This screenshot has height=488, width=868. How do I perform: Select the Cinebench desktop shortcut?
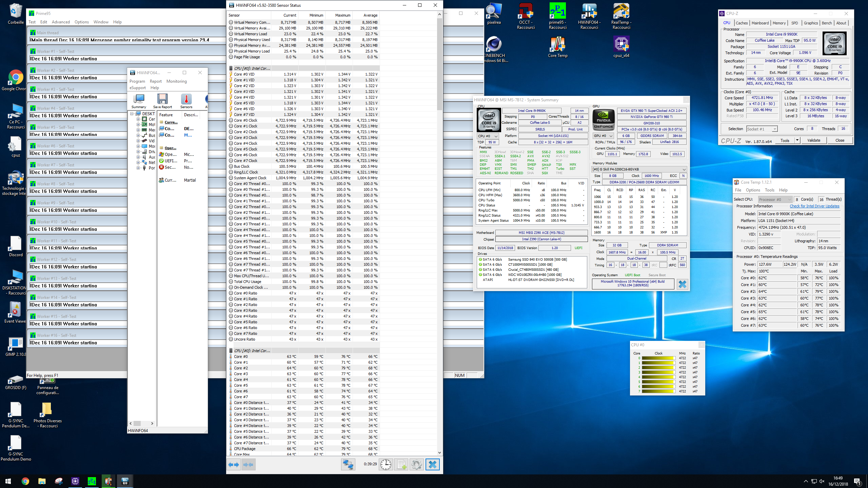coord(494,49)
